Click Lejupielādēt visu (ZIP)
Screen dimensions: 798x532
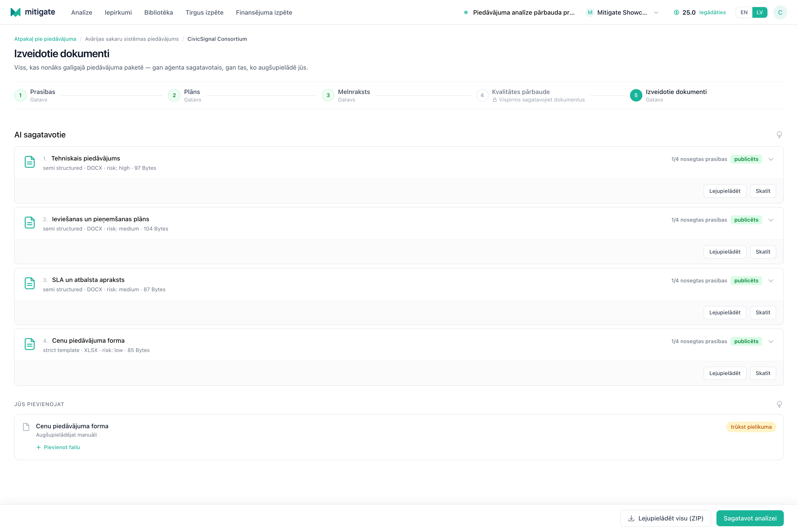pos(665,518)
